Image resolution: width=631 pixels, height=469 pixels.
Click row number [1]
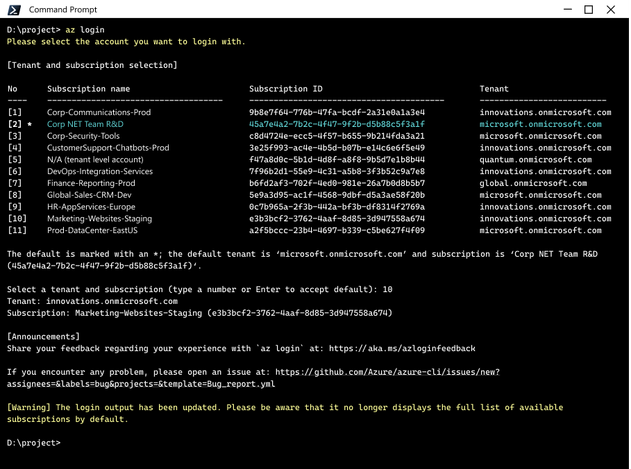click(15, 112)
